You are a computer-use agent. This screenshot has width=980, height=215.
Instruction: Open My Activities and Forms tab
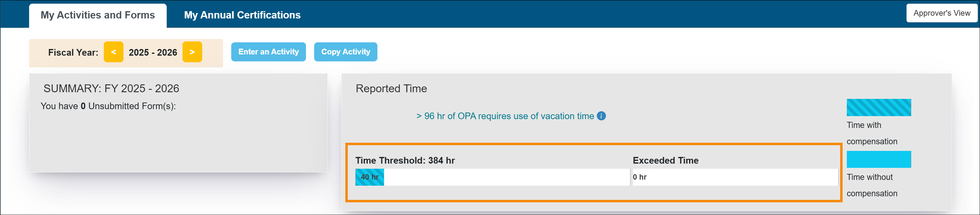[98, 15]
